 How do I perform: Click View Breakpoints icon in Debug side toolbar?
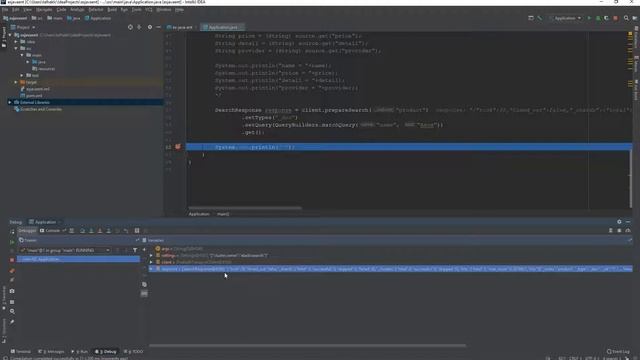coord(12,271)
